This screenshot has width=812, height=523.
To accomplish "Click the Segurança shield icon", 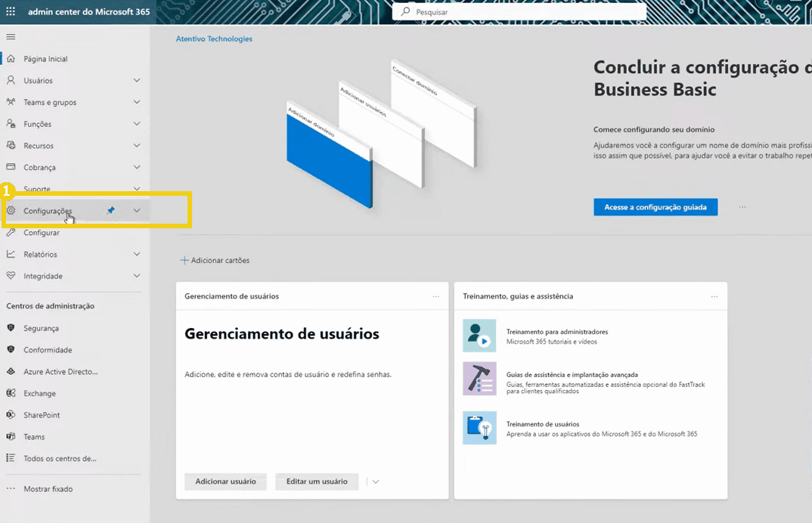I will (11, 328).
